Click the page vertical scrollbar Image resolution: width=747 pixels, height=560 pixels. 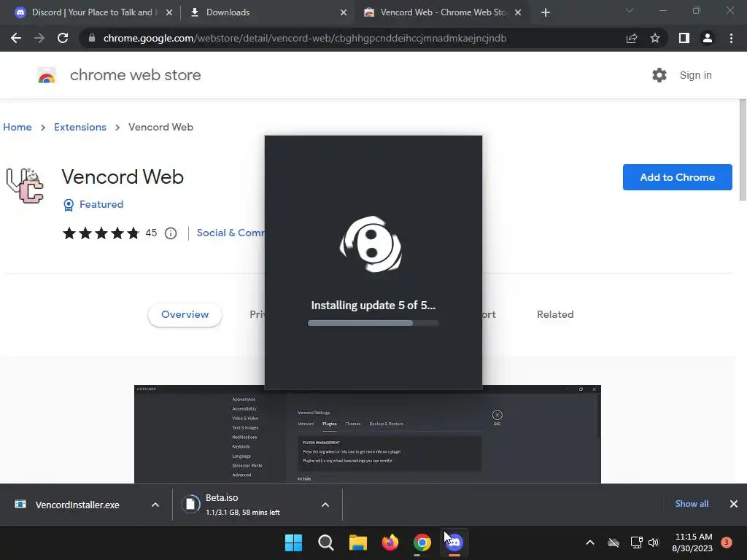[743, 150]
